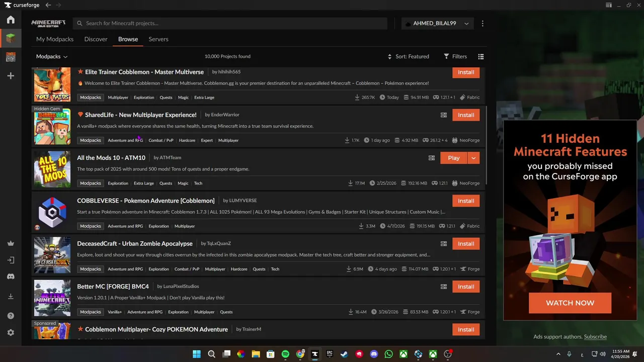Open Spotify from the taskbar

coord(285,354)
